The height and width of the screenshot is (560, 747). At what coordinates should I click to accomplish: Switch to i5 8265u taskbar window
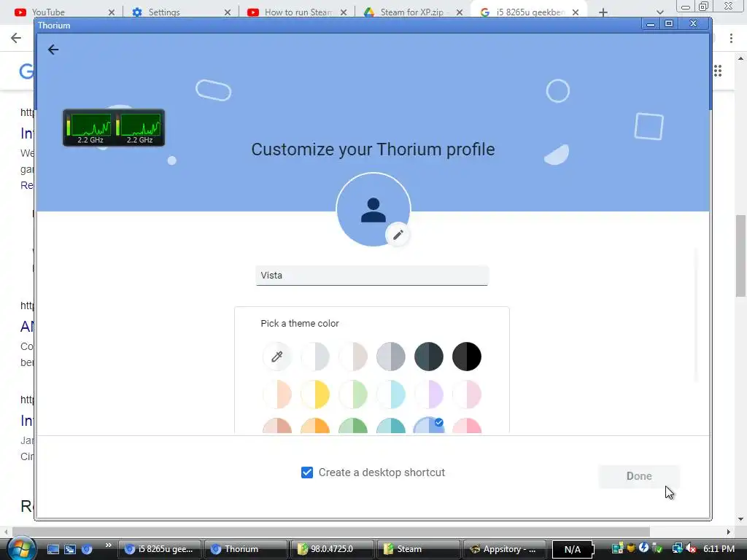[x=159, y=549]
